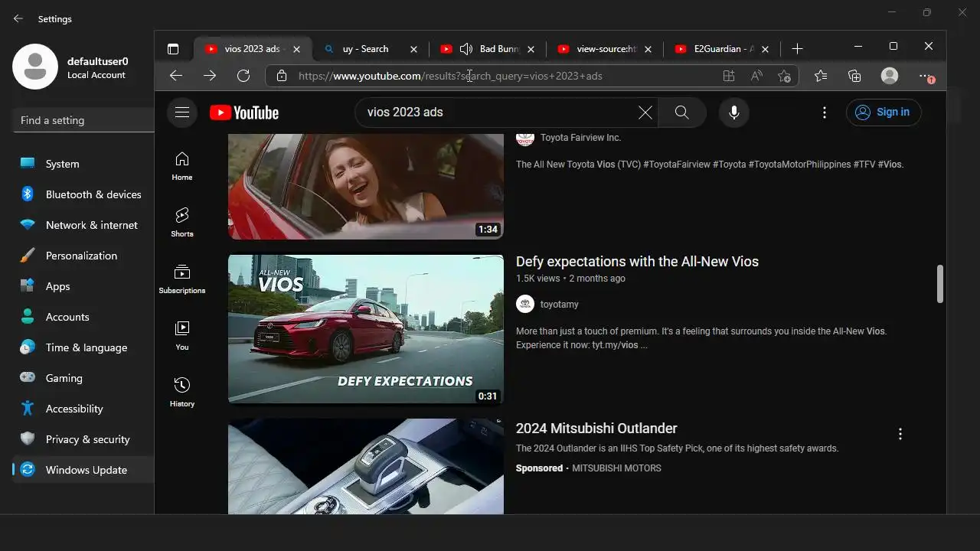980x551 pixels.
Task: Switch to the uy - Search tab
Action: click(370, 49)
